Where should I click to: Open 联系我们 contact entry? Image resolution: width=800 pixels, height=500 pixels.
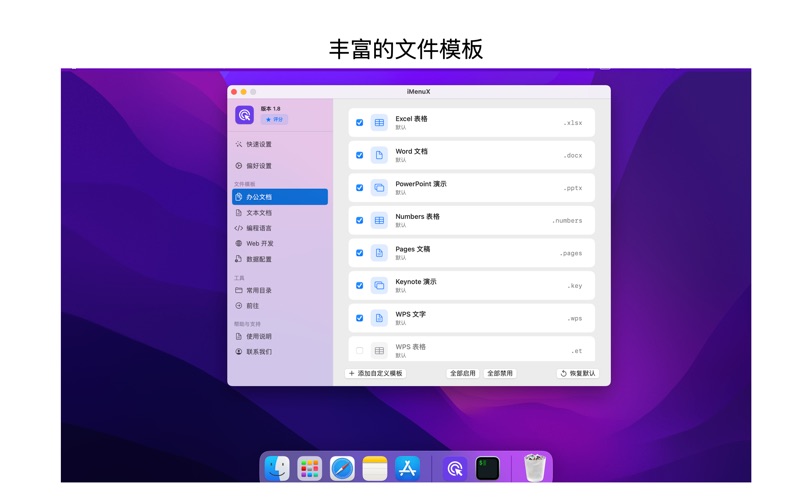tap(259, 352)
